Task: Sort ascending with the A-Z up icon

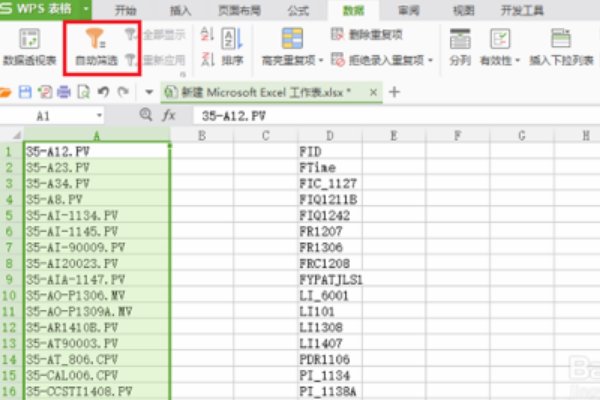Action: coord(207,34)
